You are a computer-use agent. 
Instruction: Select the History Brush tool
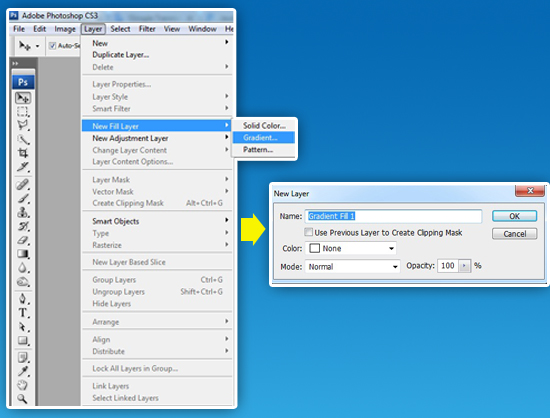pyautogui.click(x=23, y=227)
